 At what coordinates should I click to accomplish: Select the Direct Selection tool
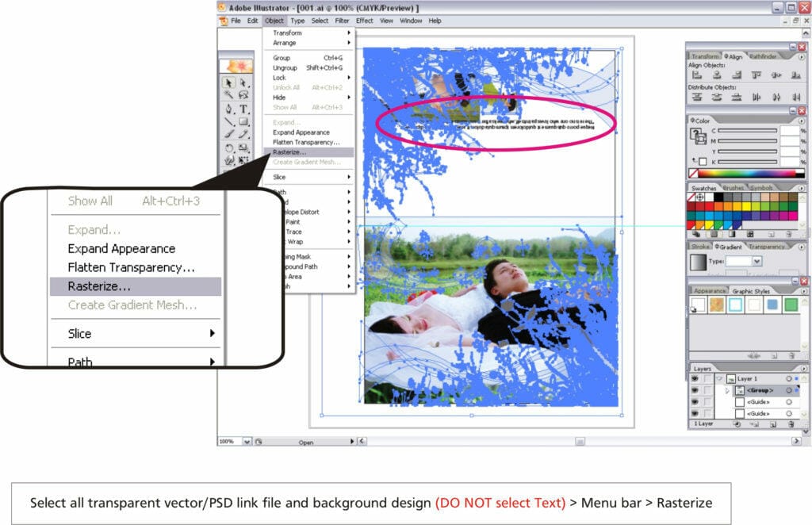(x=243, y=82)
